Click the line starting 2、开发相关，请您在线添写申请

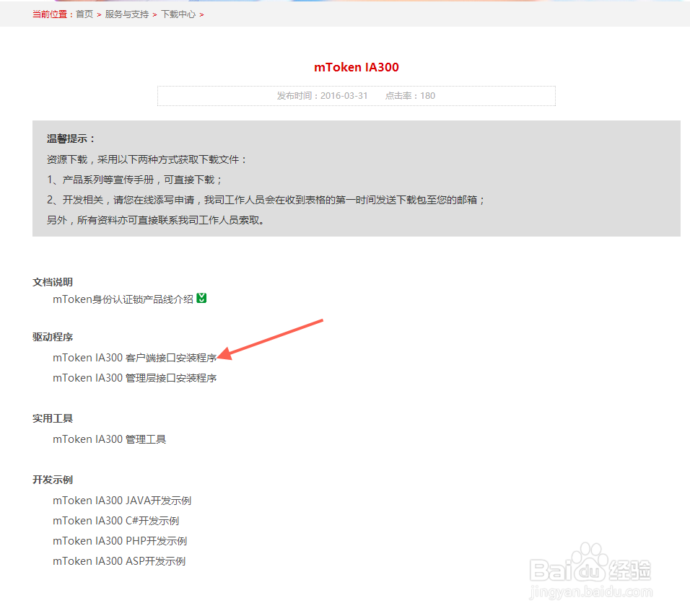point(266,200)
